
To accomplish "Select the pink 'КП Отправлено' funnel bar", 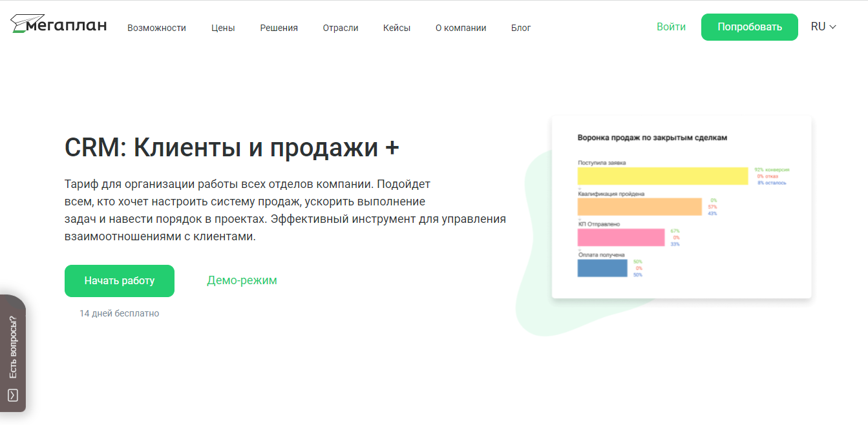I will 619,237.
